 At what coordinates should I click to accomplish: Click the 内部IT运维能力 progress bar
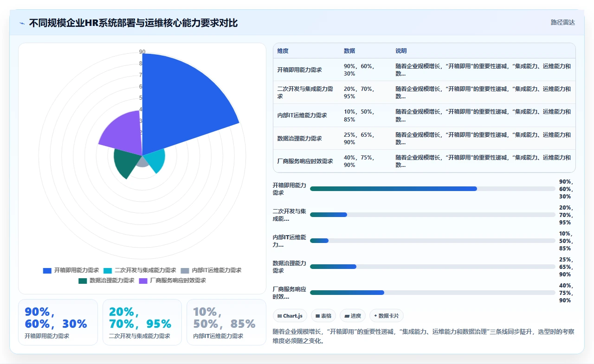coord(433,241)
